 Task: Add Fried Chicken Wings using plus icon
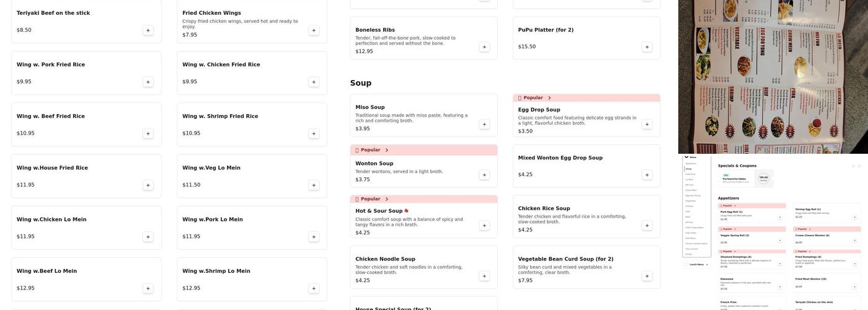(x=314, y=30)
